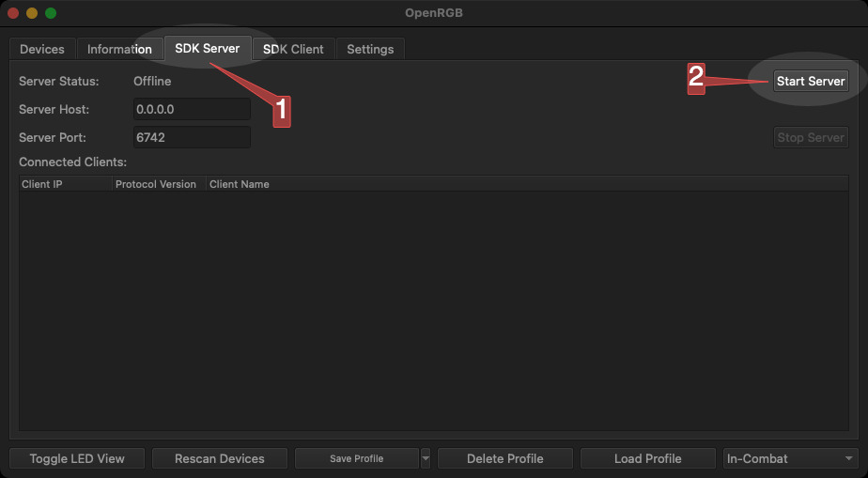Click the Protocol Version column header
The height and width of the screenshot is (478, 868).
[x=160, y=184]
